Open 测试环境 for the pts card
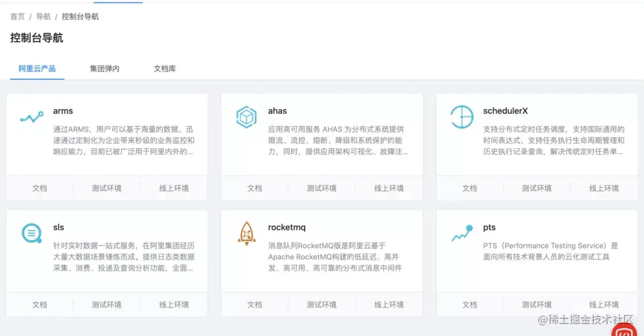Screen dimensions: 644x336 pos(537,305)
